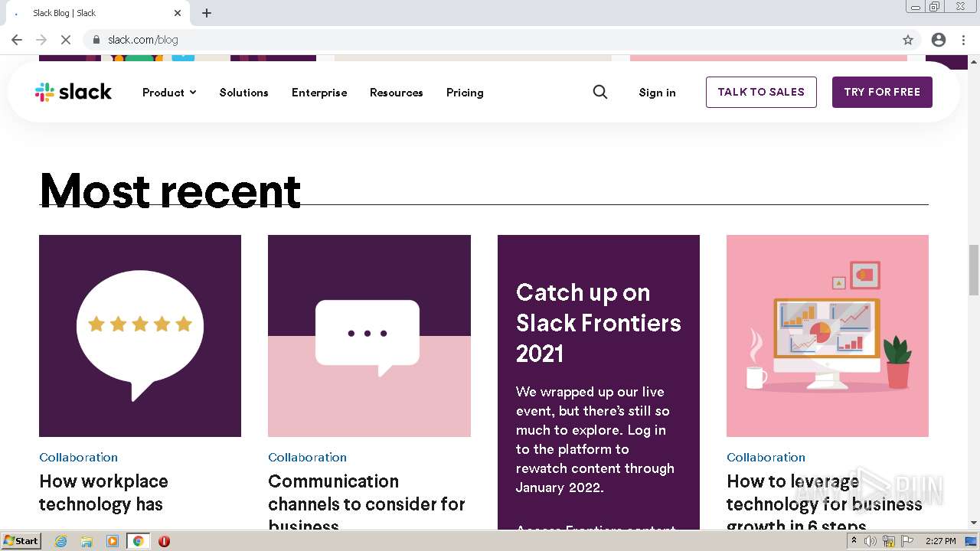This screenshot has width=980, height=551.
Task: Open Chrome three-dot menu
Action: coord(964,40)
